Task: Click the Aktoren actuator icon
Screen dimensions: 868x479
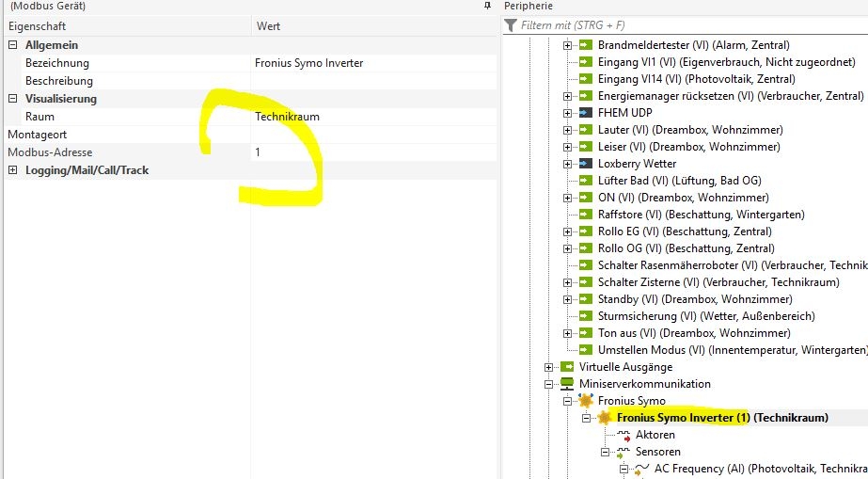Action: [623, 436]
